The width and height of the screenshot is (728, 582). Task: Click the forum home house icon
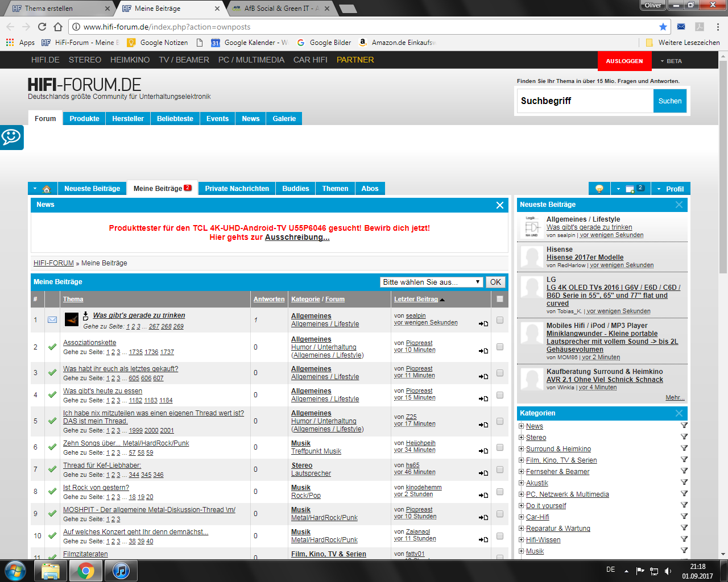[47, 189]
